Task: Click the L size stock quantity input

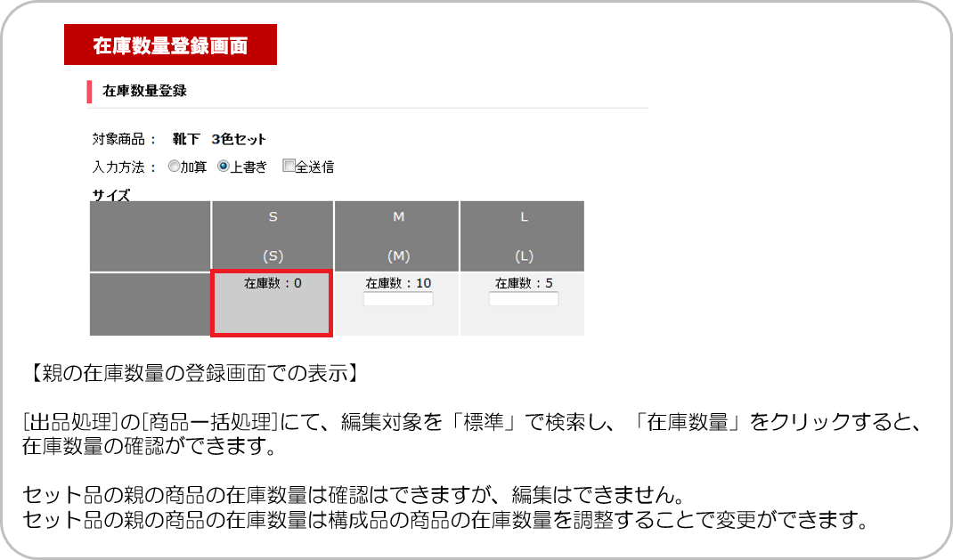Action: point(524,299)
